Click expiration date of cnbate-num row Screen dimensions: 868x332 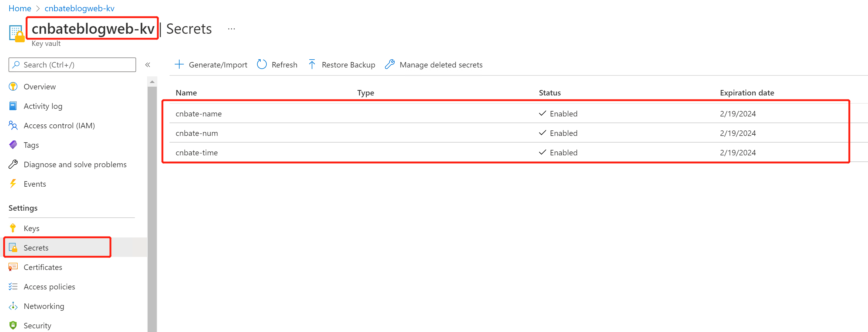[x=738, y=133]
